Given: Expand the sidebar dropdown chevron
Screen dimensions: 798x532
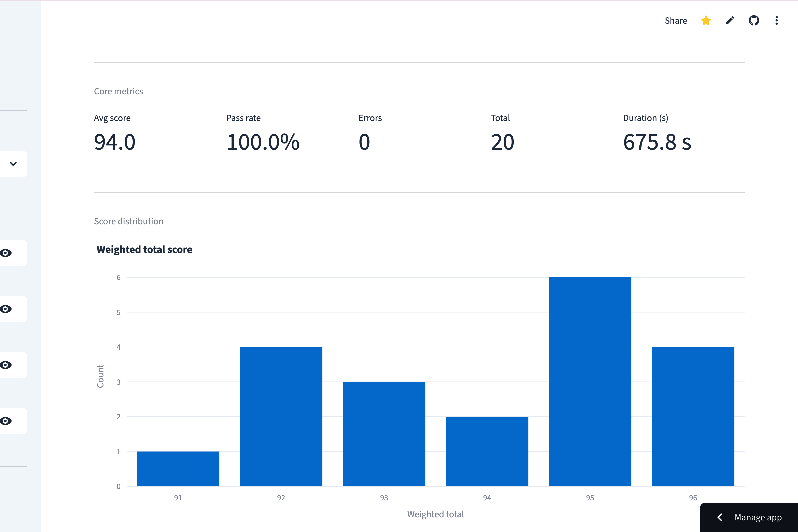Looking at the screenshot, I should (13, 164).
